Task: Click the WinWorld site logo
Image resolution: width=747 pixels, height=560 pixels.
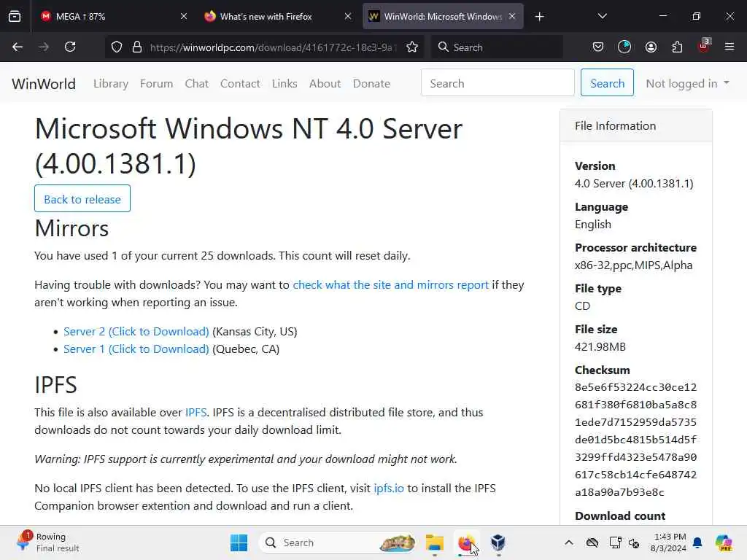Action: [x=44, y=83]
